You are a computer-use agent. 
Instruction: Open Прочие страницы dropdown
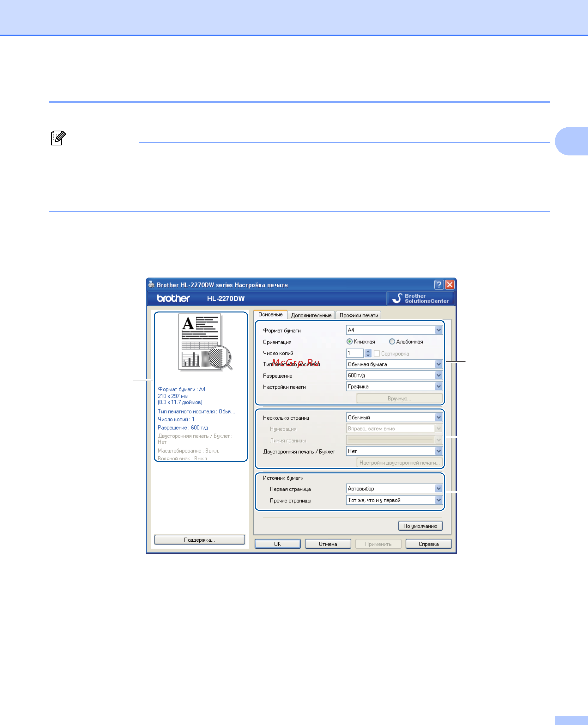coord(394,500)
